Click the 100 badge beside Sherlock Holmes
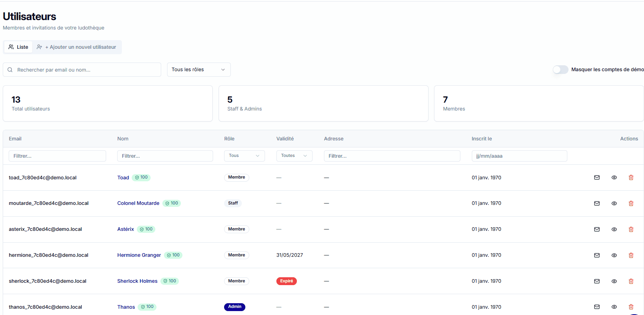Screen dimensions: 644x315 [169, 281]
